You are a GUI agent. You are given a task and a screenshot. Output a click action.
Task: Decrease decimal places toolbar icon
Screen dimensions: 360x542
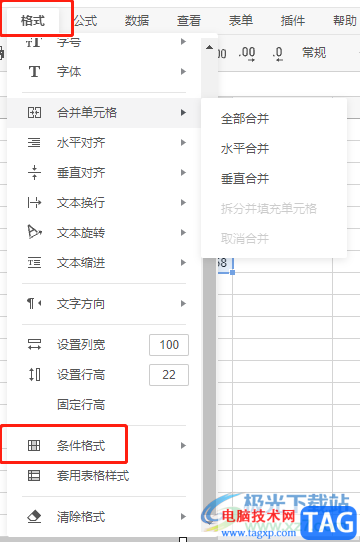(277, 54)
